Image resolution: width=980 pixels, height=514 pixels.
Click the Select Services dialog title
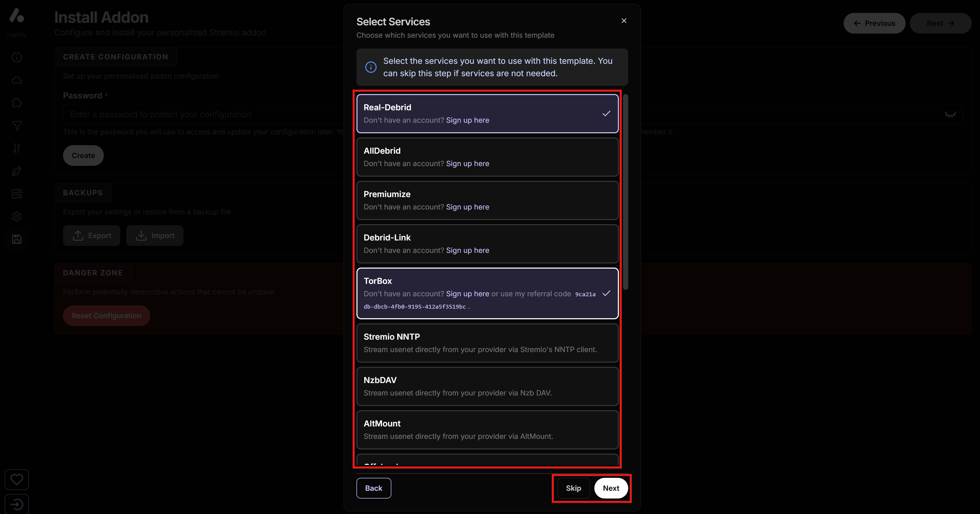pyautogui.click(x=393, y=22)
